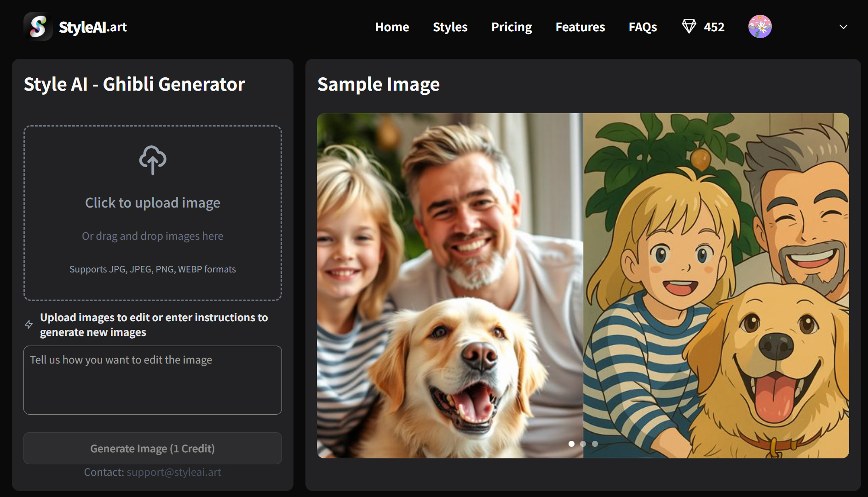Click the Ghibli-style illustrated sample half
This screenshot has height=497, width=868.
(716, 286)
